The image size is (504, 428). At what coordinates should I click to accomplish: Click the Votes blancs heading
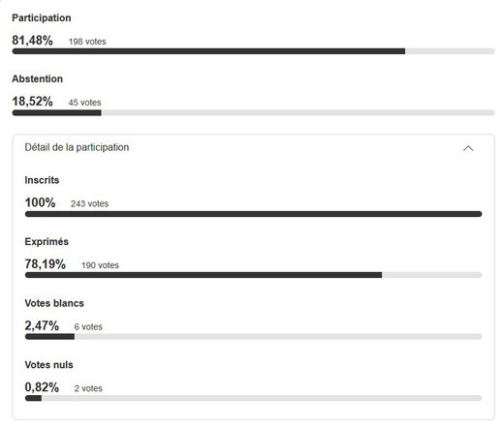click(54, 303)
